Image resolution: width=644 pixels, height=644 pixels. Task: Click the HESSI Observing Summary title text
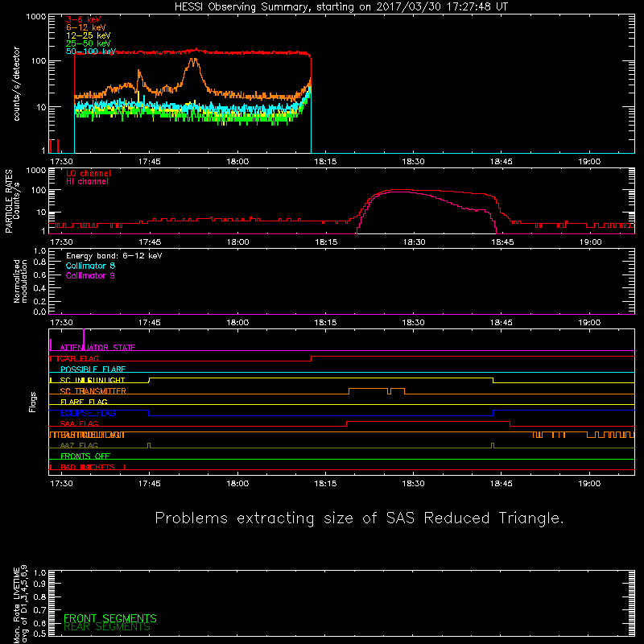(341, 7)
